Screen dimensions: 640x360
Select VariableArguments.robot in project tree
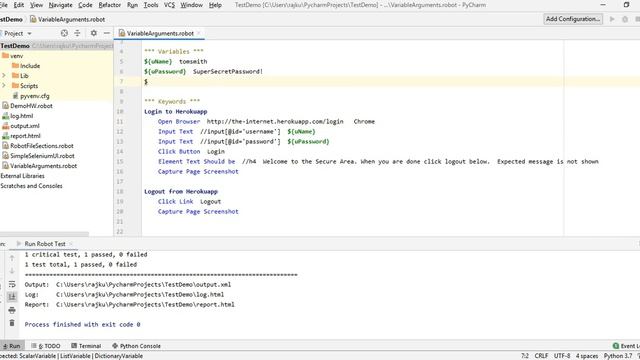(39, 166)
